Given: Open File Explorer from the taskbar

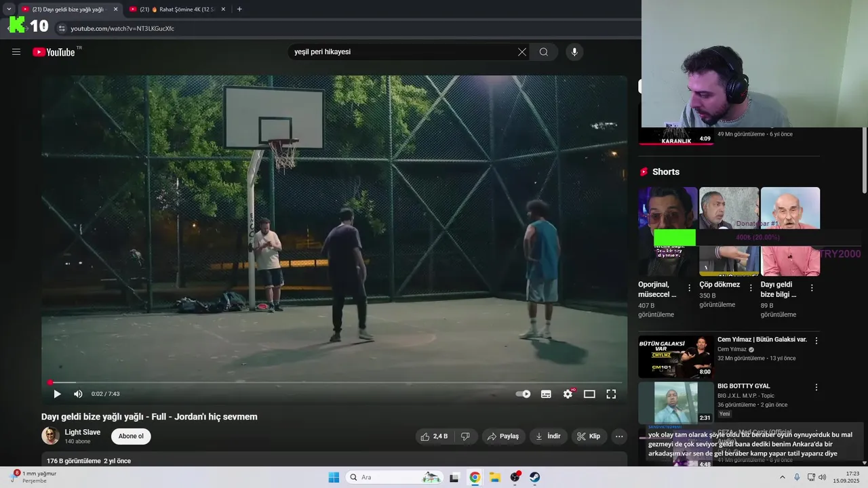Looking at the screenshot, I should click(495, 477).
